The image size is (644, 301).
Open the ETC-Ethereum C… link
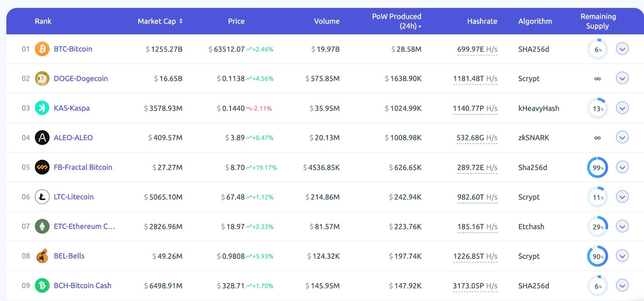[85, 226]
